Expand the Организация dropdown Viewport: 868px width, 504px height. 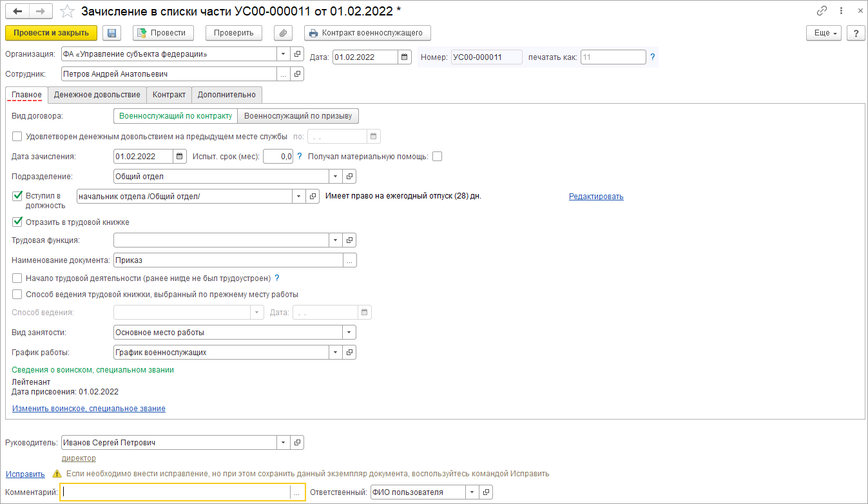pos(284,54)
